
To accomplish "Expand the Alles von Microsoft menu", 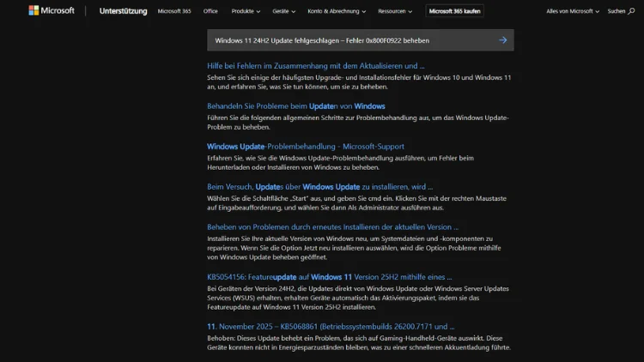I will click(573, 11).
